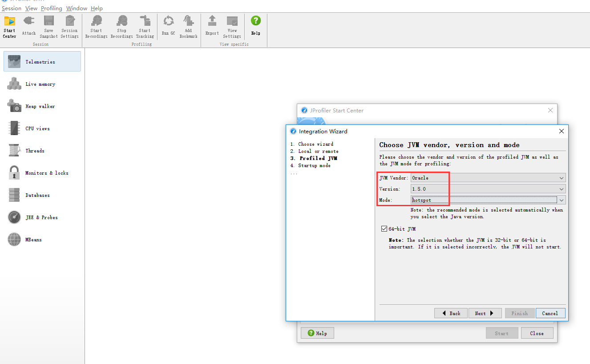590x364 pixels.
Task: Open the Mode dropdown showing hotspot
Action: 488,200
